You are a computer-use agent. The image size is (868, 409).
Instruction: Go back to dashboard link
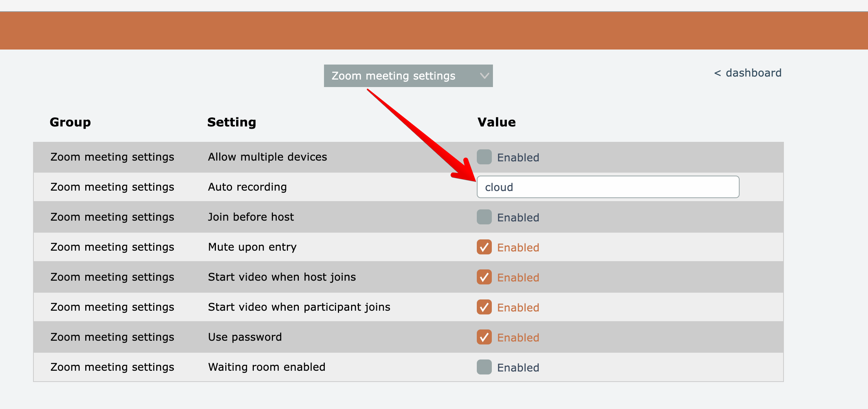coord(747,73)
